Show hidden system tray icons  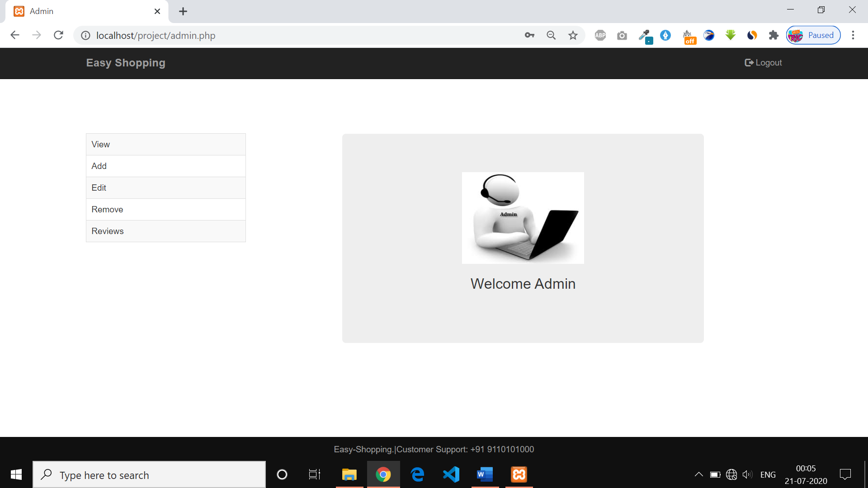[698, 474]
